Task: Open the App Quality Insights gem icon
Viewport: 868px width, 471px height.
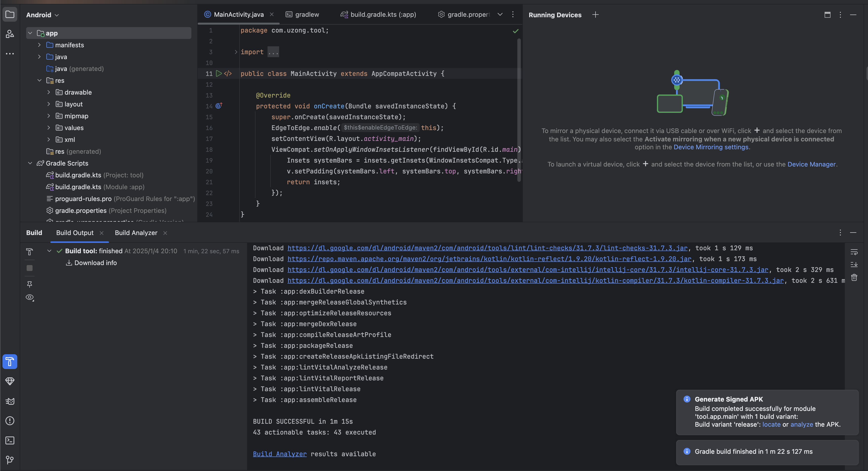Action: click(10, 381)
